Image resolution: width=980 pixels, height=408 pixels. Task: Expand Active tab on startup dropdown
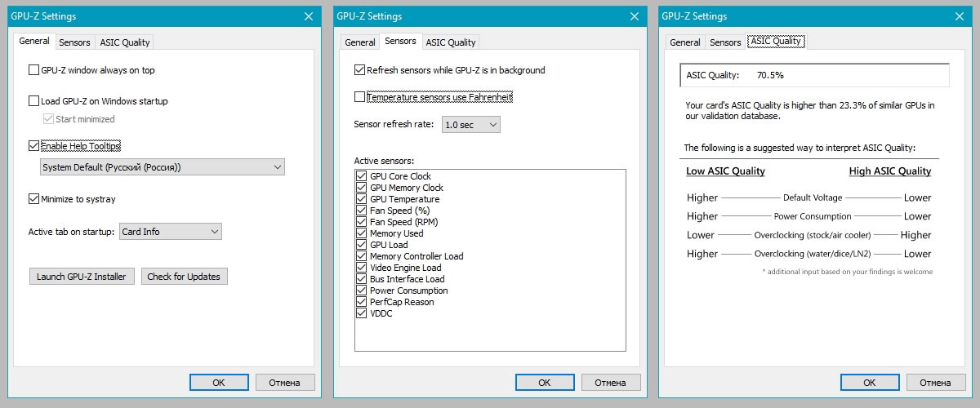170,232
